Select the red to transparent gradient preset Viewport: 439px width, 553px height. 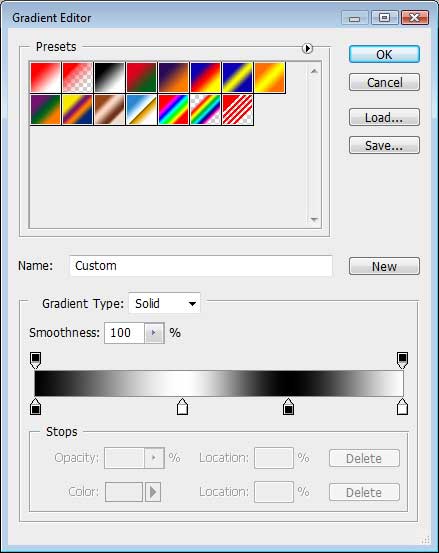[78, 78]
